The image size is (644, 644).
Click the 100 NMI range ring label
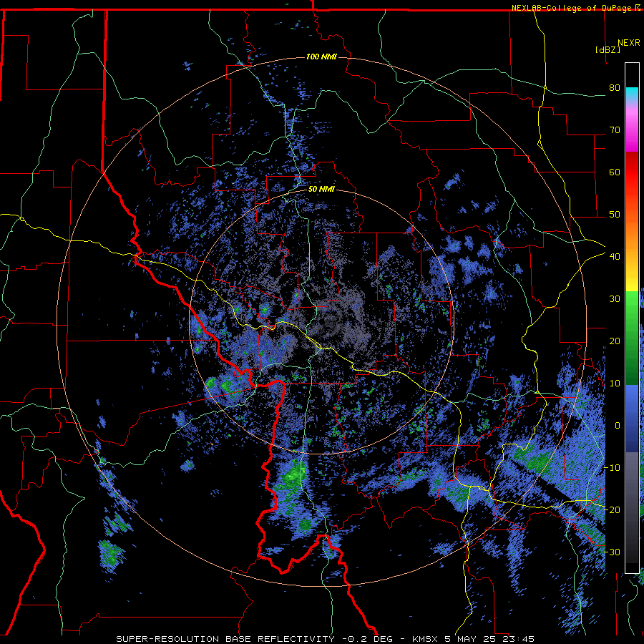pos(321,57)
